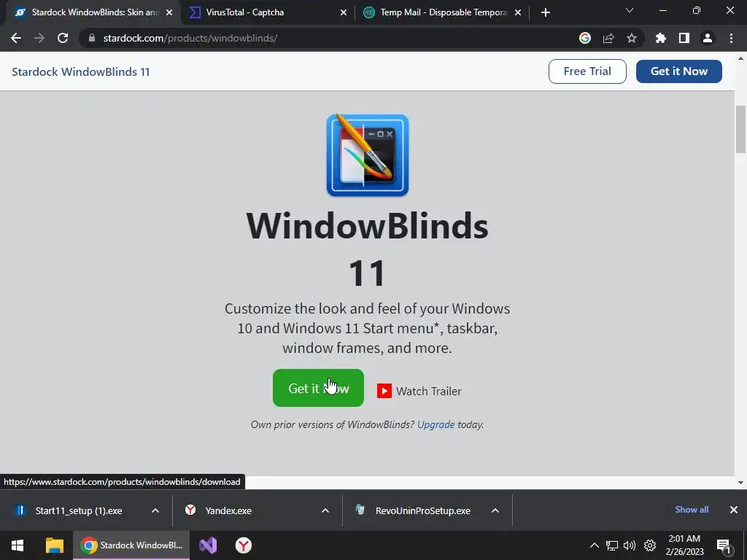Viewport: 747px width, 560px height.
Task: Open Visual Studio from the taskbar
Action: pyautogui.click(x=208, y=545)
